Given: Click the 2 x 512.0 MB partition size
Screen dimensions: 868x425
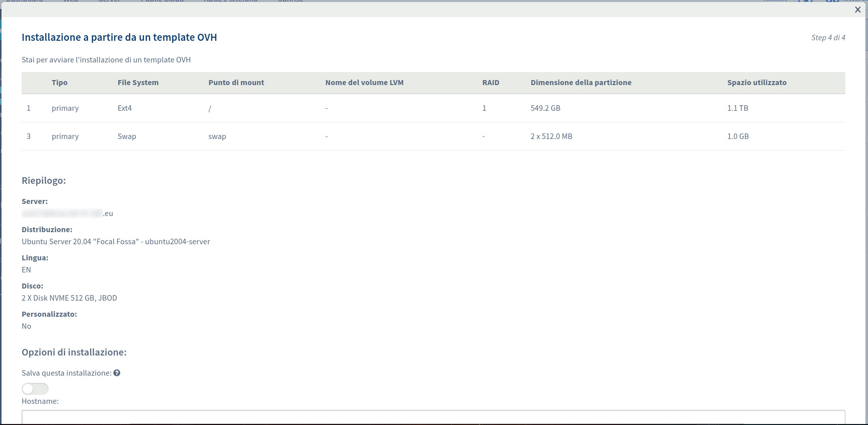Looking at the screenshot, I should click(551, 136).
